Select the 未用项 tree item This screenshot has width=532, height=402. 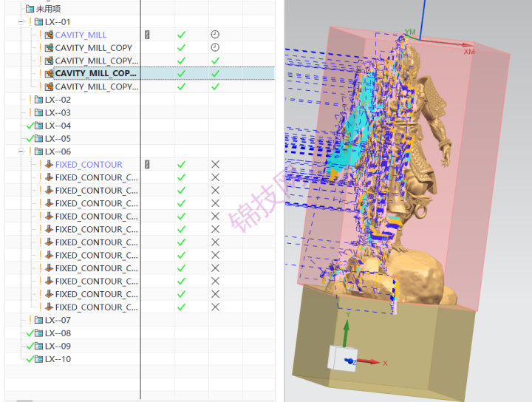[x=49, y=9]
